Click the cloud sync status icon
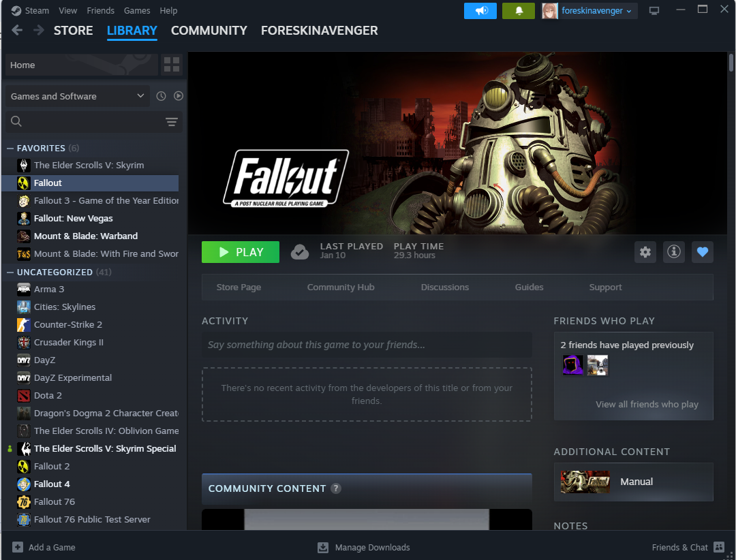Screen dimensions: 736x560 (299, 252)
